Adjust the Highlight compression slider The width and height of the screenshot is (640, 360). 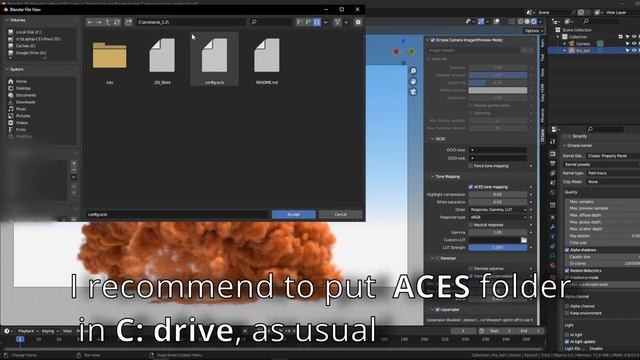[498, 195]
